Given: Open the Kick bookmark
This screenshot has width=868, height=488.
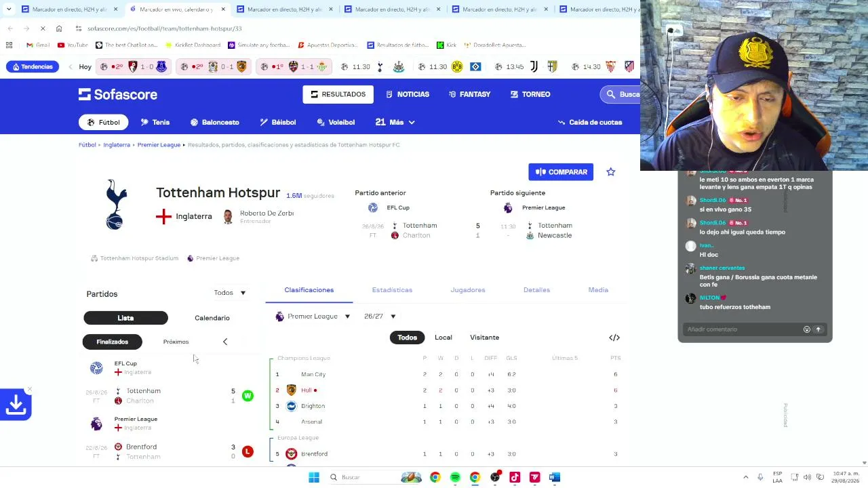Looking at the screenshot, I should (x=446, y=45).
